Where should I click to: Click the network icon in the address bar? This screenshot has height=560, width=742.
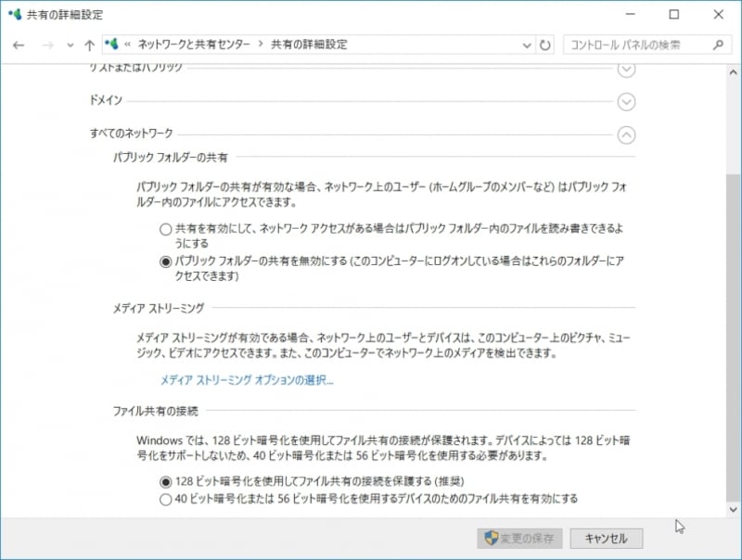pos(113,44)
